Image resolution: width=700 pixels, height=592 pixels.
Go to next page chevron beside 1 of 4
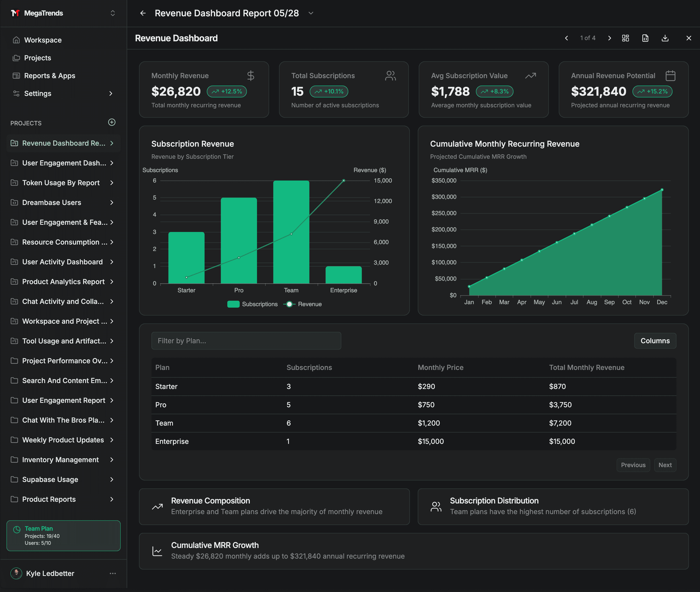[609, 38]
